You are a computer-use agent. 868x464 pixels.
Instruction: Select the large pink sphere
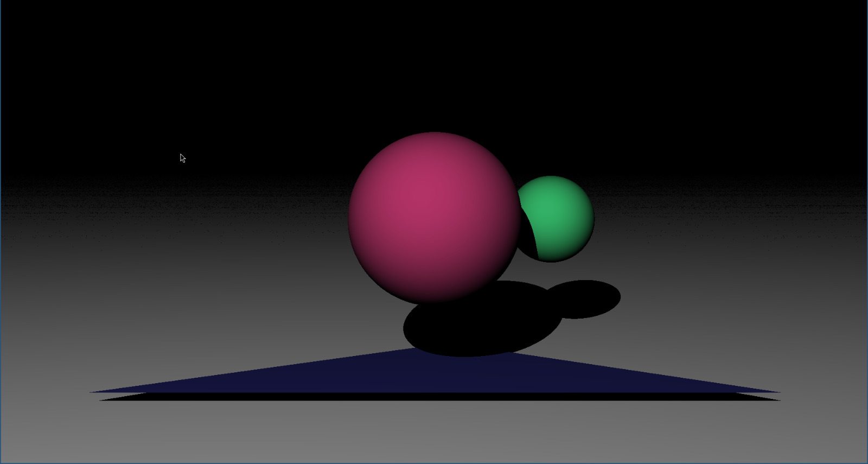pyautogui.click(x=434, y=217)
